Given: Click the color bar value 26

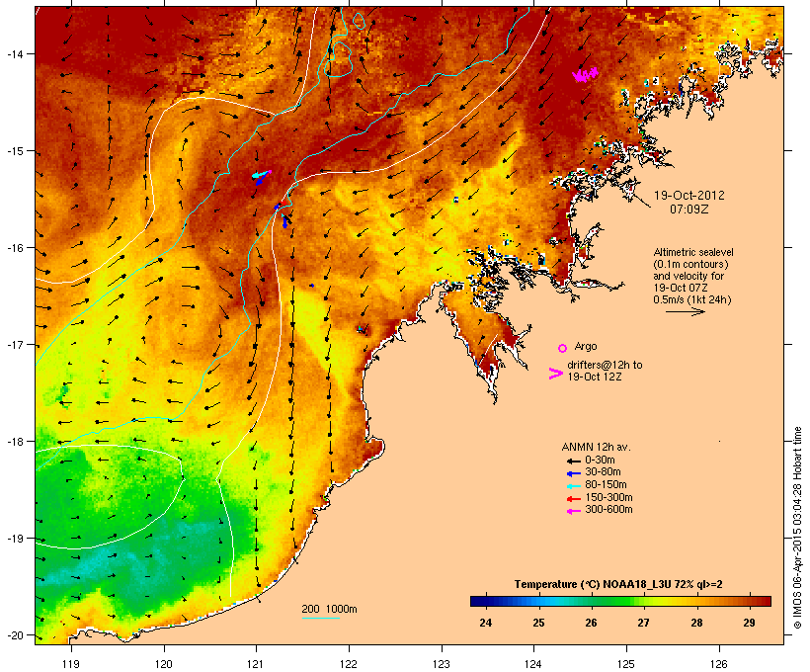Looking at the screenshot, I should [591, 623].
